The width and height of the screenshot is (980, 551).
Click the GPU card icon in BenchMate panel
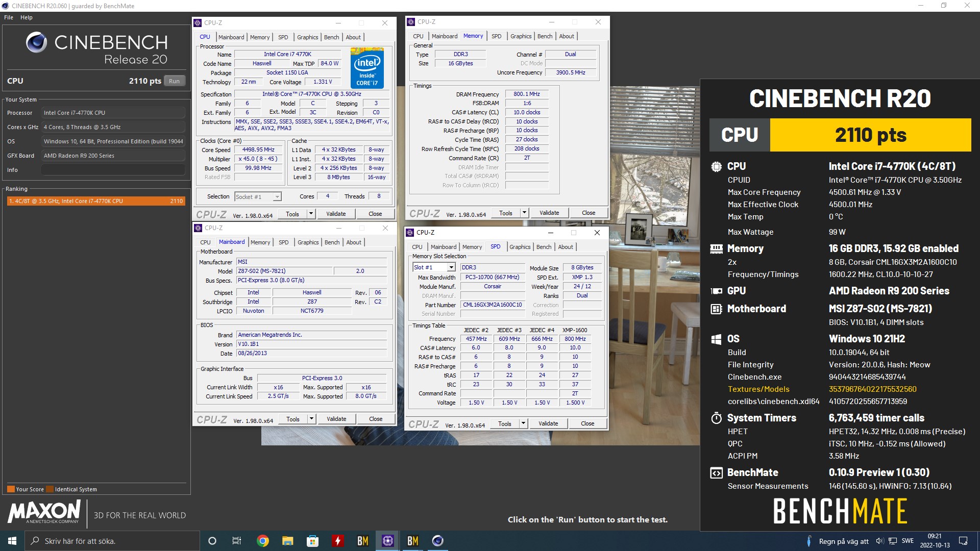716,291
